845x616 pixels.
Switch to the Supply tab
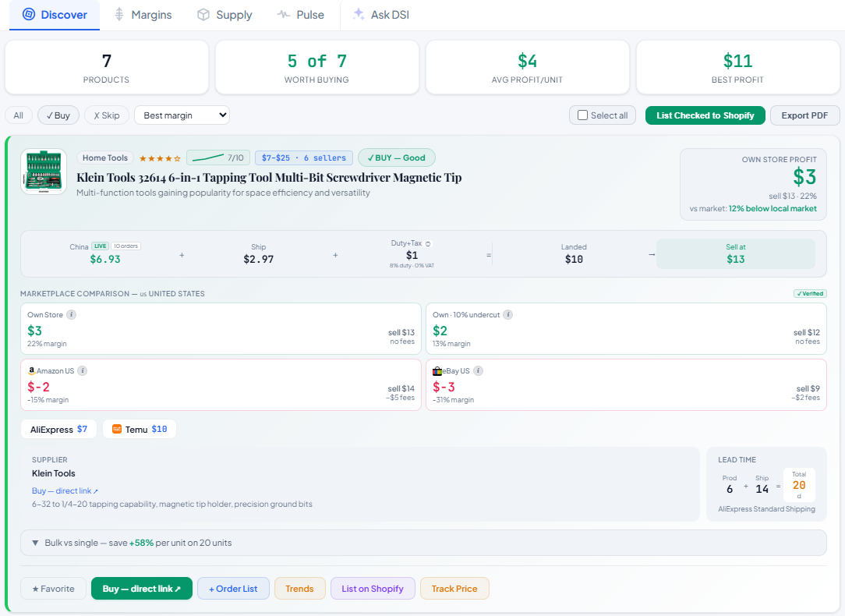click(225, 15)
